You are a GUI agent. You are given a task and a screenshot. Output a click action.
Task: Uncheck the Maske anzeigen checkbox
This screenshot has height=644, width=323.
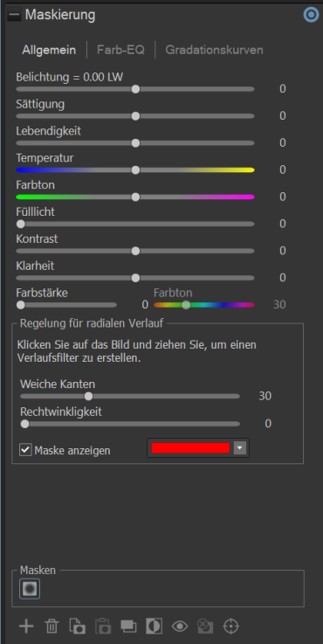click(25, 450)
